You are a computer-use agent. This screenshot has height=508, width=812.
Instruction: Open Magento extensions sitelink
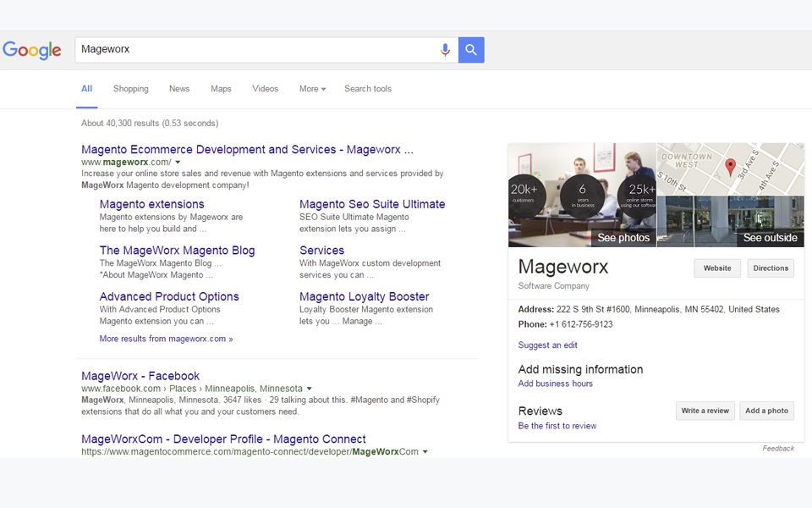pyautogui.click(x=151, y=204)
